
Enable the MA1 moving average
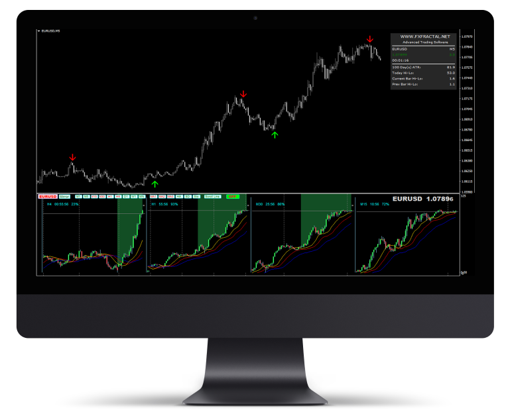153,197
